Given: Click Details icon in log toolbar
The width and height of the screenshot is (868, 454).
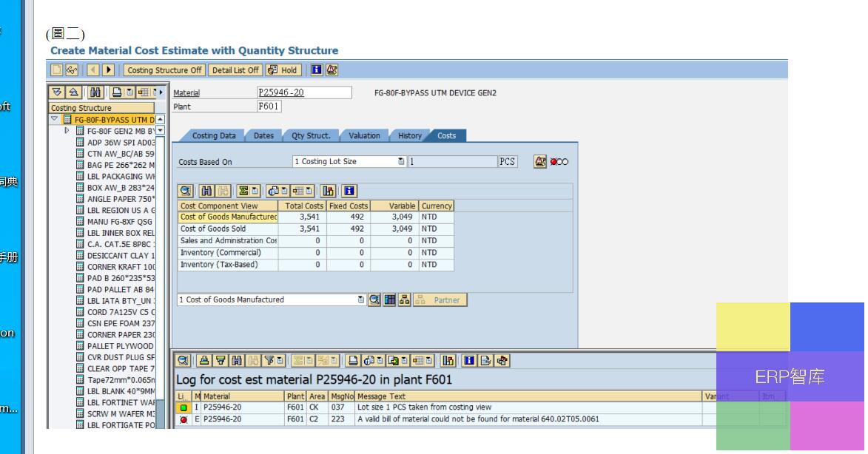Looking at the screenshot, I should tap(184, 361).
